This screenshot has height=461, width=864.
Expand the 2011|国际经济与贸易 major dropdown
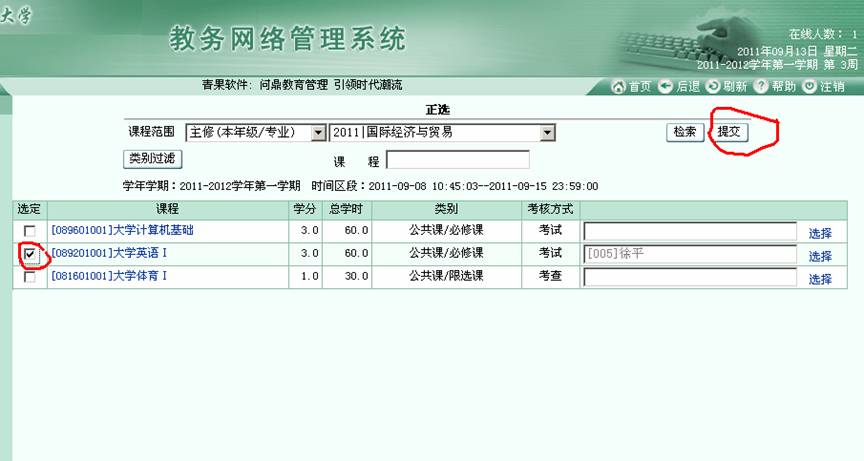pos(547,132)
